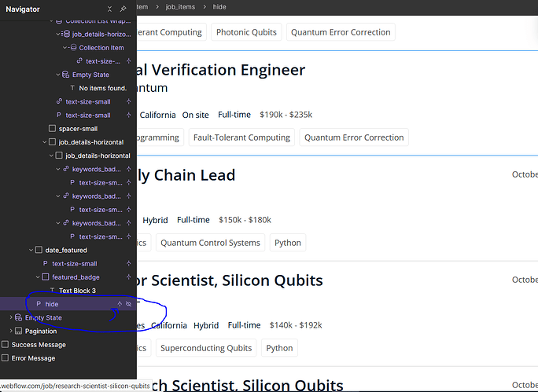Screen dimensions: 538x392
Task: Select the No items found. text element
Action: click(x=102, y=89)
